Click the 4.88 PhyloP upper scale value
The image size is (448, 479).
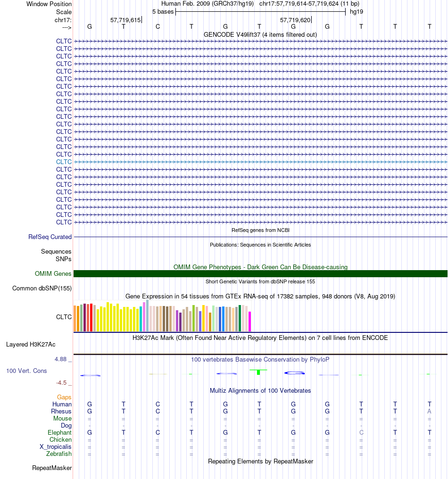60,359
